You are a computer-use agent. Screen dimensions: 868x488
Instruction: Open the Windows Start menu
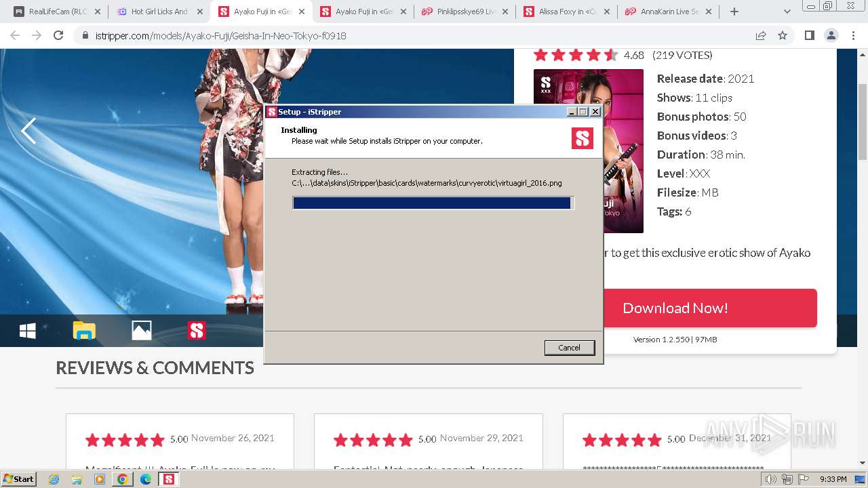(19, 479)
